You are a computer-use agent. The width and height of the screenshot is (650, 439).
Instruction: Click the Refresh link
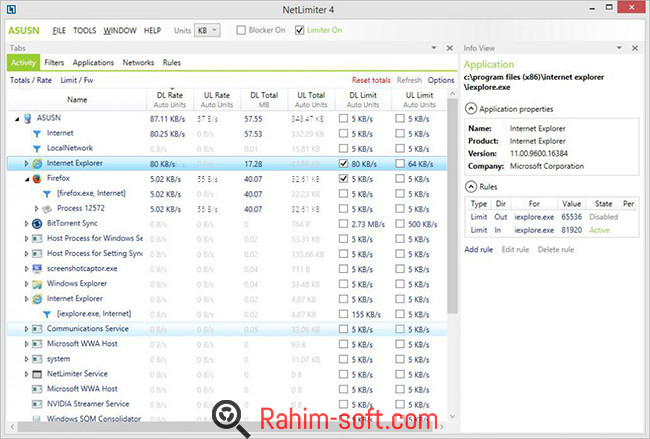[x=409, y=80]
